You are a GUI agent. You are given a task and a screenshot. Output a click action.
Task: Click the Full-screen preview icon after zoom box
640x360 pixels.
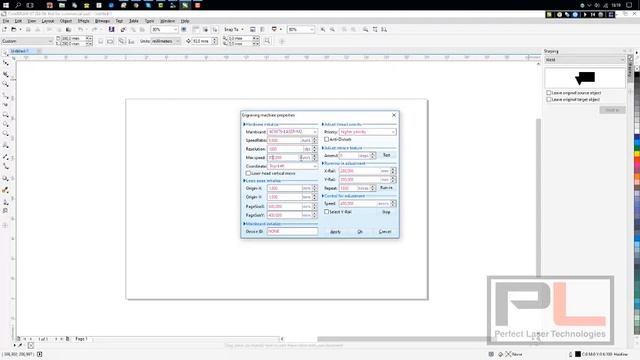tap(184, 29)
